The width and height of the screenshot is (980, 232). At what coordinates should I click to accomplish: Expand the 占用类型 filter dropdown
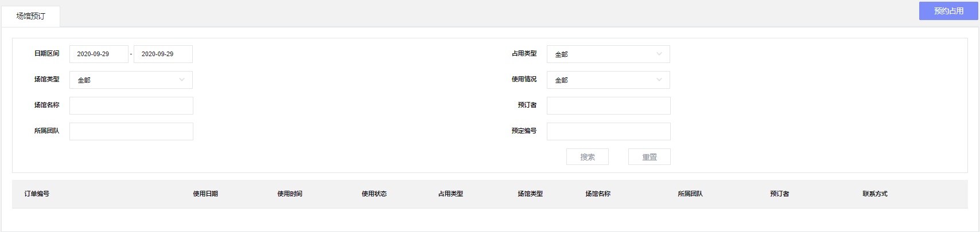coord(608,54)
